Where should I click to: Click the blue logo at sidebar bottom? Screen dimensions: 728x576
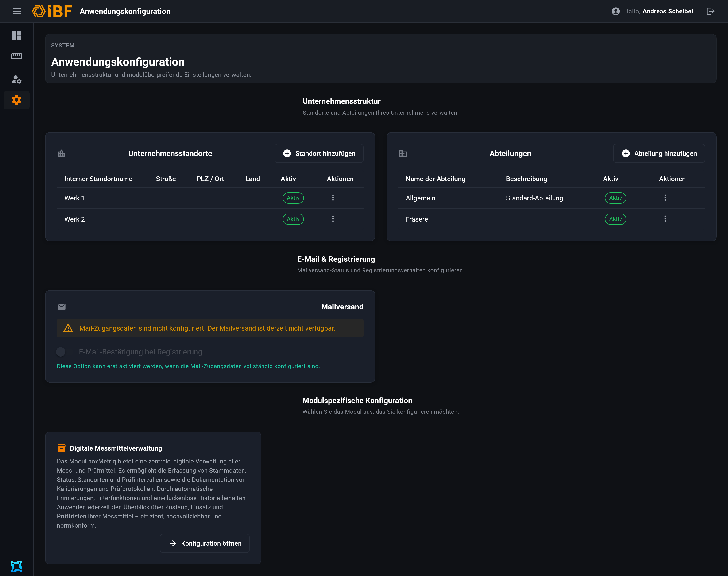coord(16,566)
